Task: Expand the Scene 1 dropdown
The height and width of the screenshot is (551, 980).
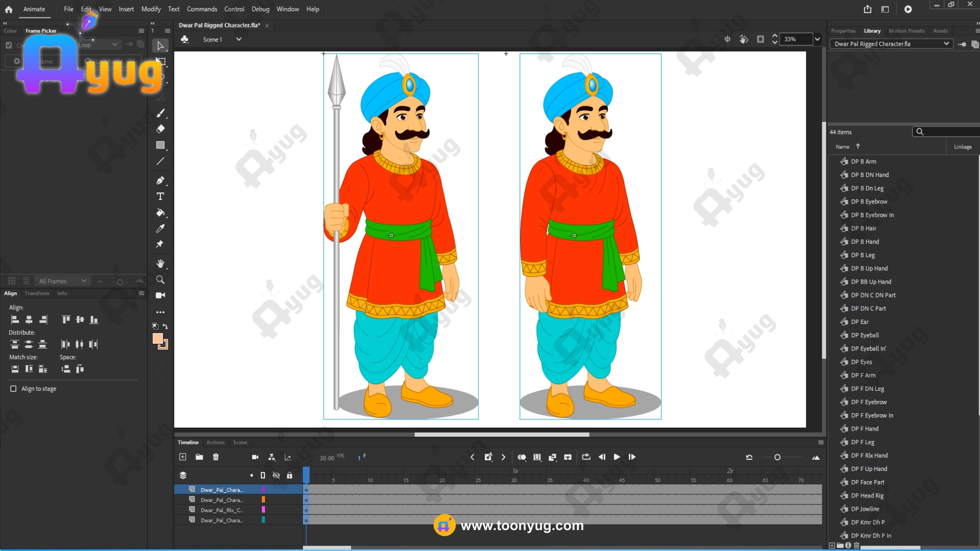Action: 238,39
